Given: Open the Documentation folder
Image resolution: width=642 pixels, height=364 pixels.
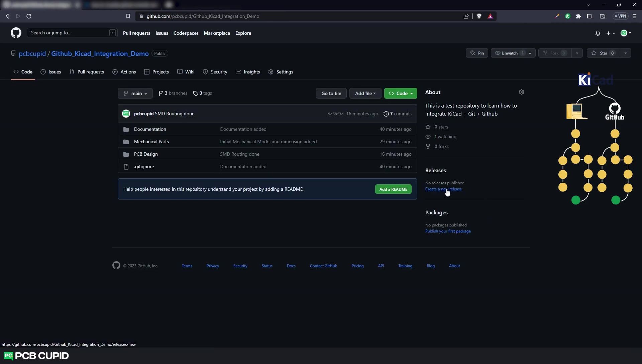Looking at the screenshot, I should [150, 129].
